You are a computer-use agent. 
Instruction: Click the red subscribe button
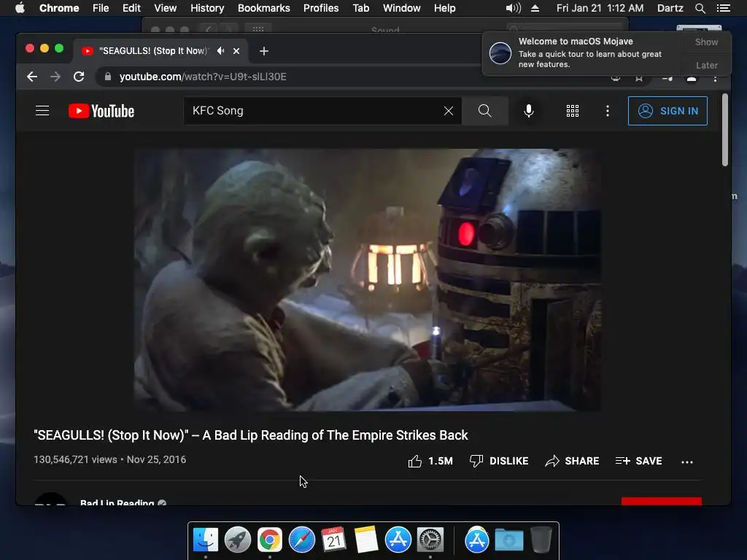click(661, 502)
